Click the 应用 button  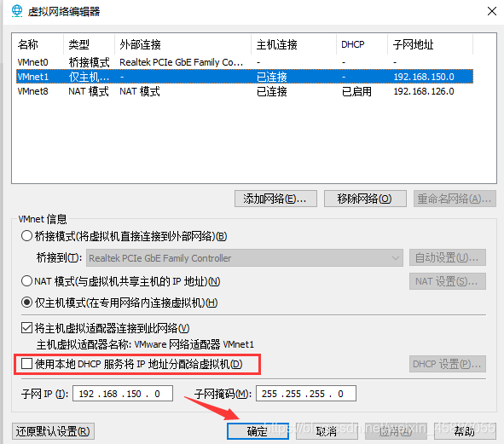pyautogui.click(x=396, y=431)
